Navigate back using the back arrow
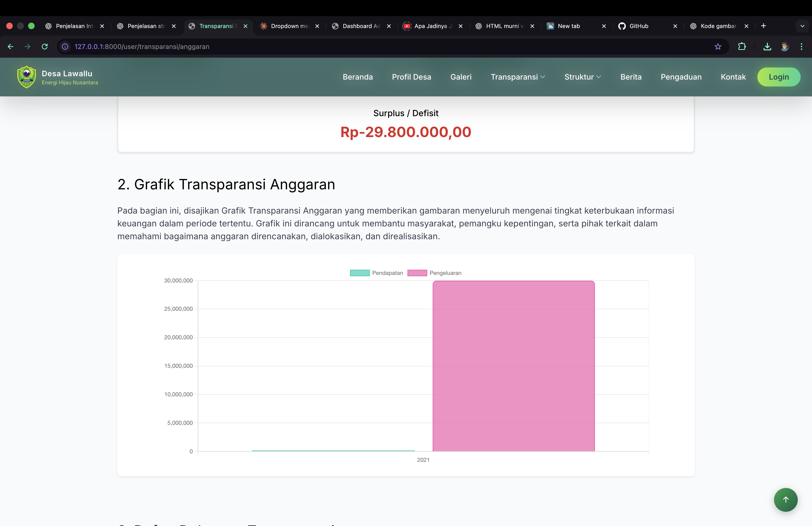The width and height of the screenshot is (812, 526). 10,47
